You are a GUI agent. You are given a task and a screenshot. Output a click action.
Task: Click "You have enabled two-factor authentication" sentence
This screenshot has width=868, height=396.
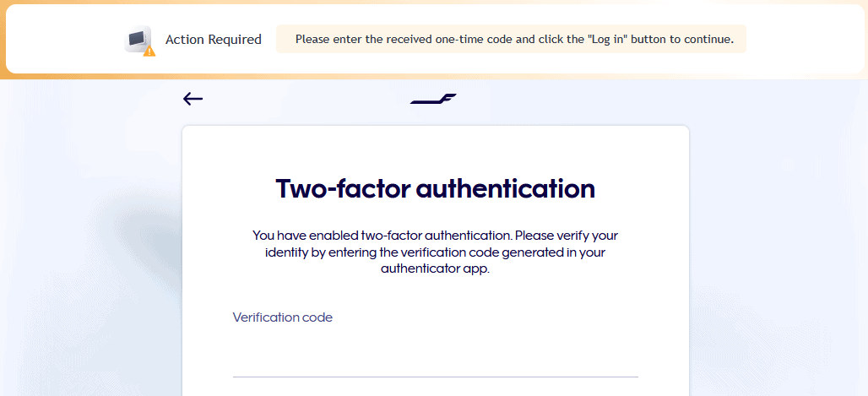point(382,235)
